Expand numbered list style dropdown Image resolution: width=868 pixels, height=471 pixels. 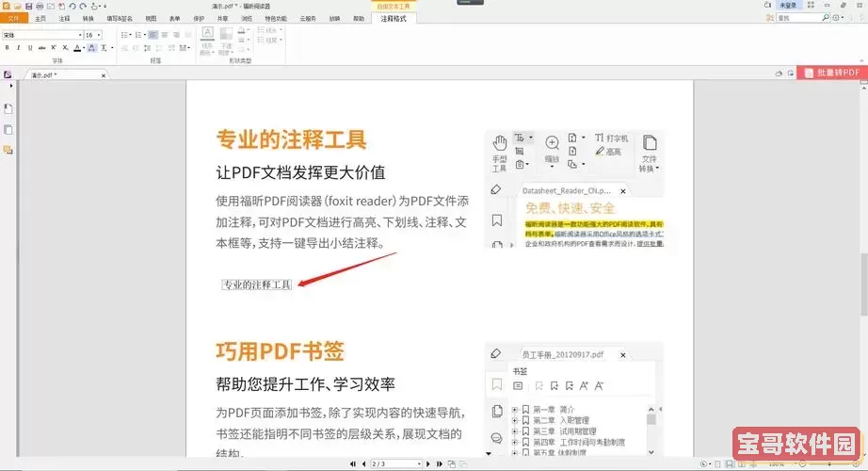[x=144, y=35]
